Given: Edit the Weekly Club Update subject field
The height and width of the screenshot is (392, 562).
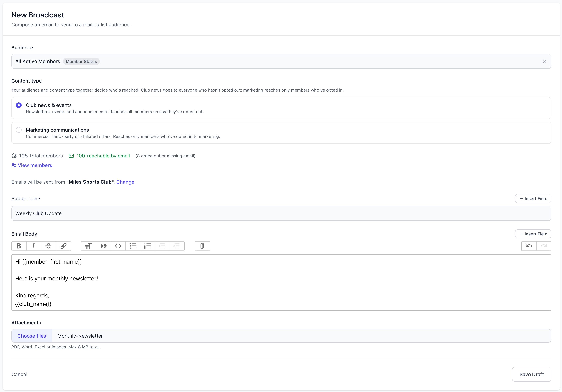Looking at the screenshot, I should pos(281,213).
